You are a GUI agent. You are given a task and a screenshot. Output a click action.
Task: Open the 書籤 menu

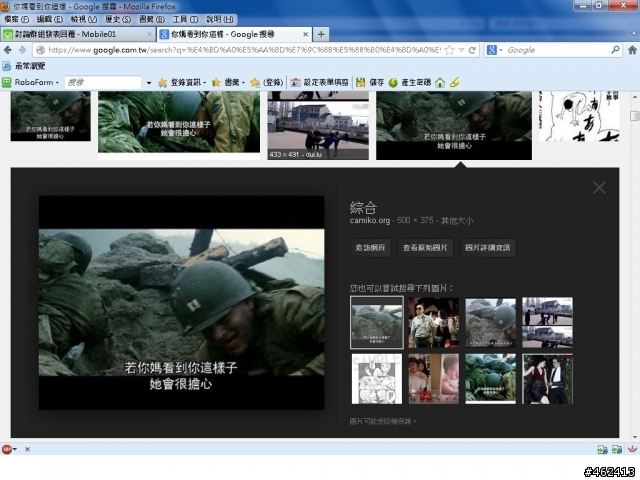point(152,19)
